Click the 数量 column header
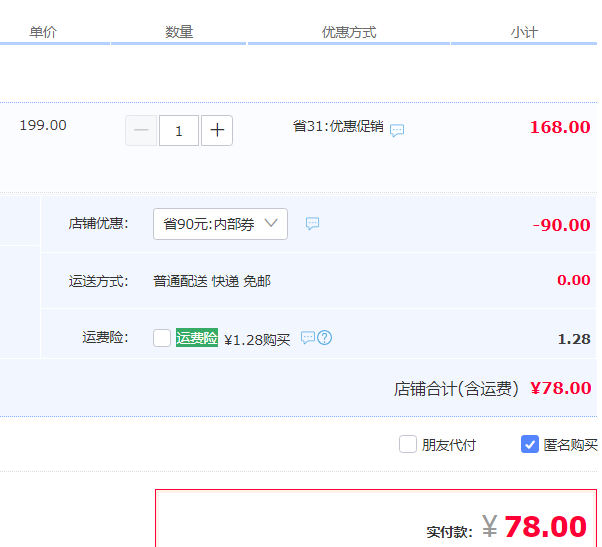This screenshot has height=547, width=602. click(179, 32)
